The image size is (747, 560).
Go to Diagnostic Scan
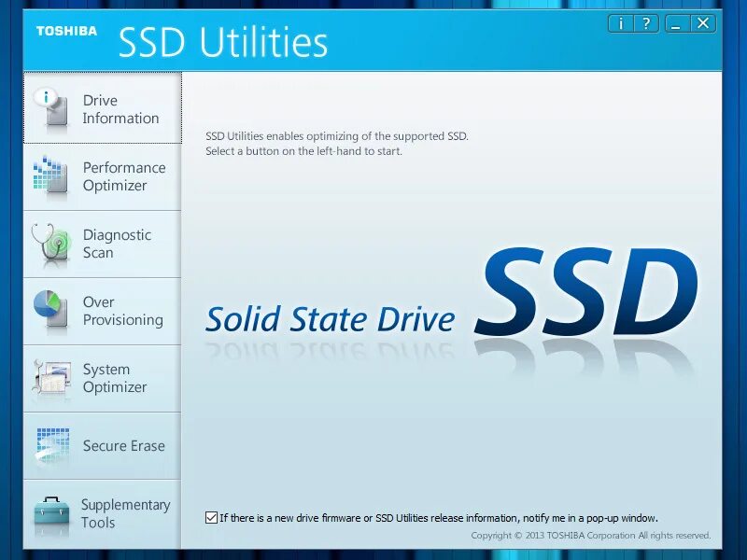click(x=103, y=244)
